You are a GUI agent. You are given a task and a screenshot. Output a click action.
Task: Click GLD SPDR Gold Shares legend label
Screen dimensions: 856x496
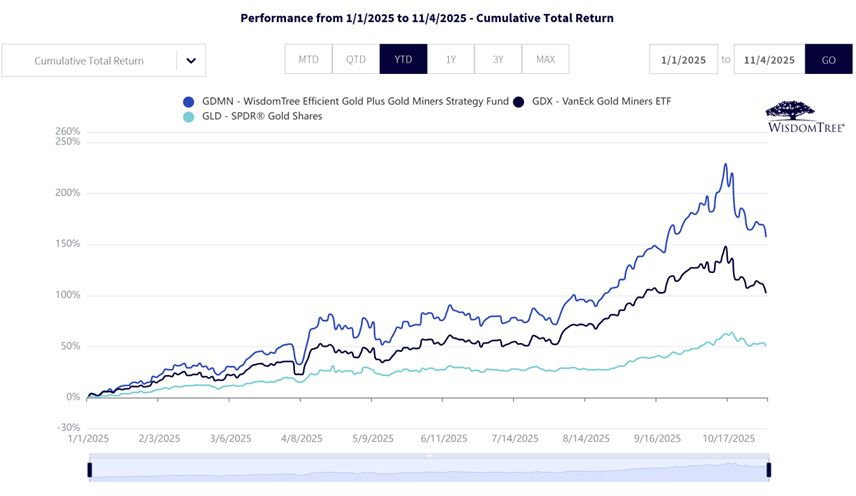pos(262,116)
